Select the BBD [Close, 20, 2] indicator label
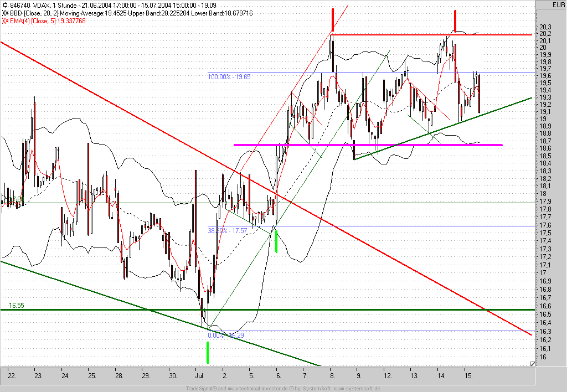Image resolution: width=567 pixels, height=392 pixels. point(34,13)
